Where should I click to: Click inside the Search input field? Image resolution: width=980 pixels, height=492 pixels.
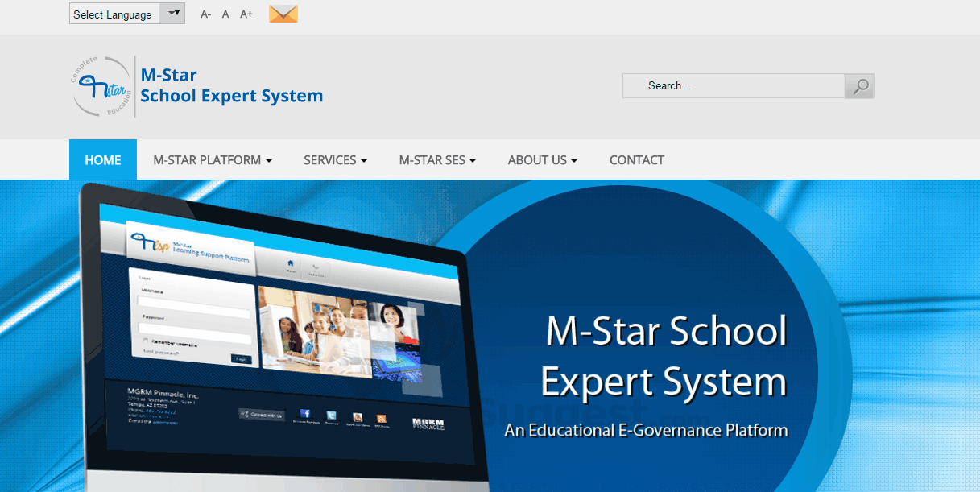point(733,85)
